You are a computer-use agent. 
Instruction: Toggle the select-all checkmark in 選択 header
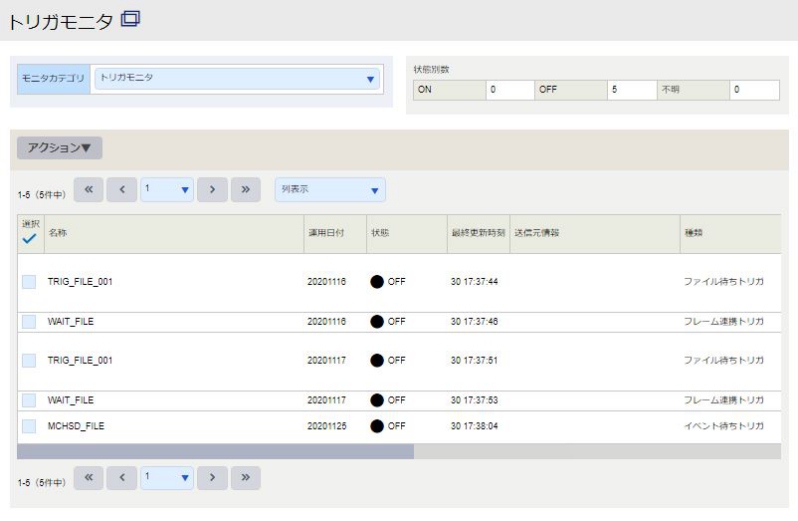click(30, 238)
